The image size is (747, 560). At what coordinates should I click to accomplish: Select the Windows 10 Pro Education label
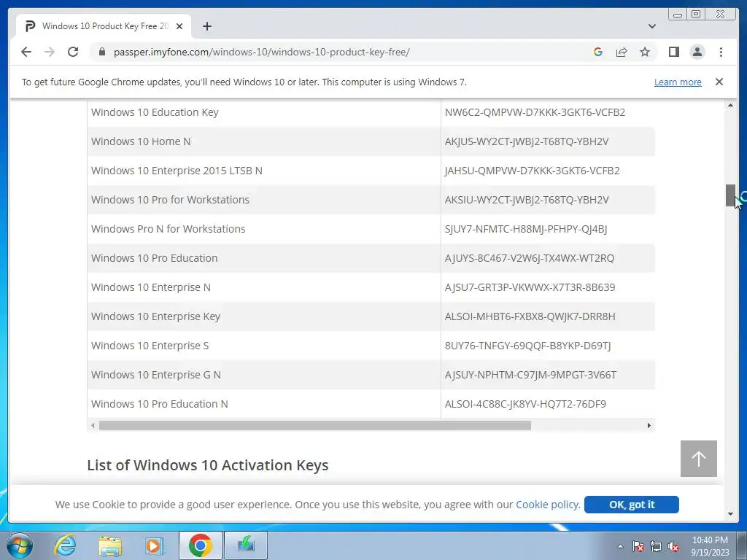[155, 258]
